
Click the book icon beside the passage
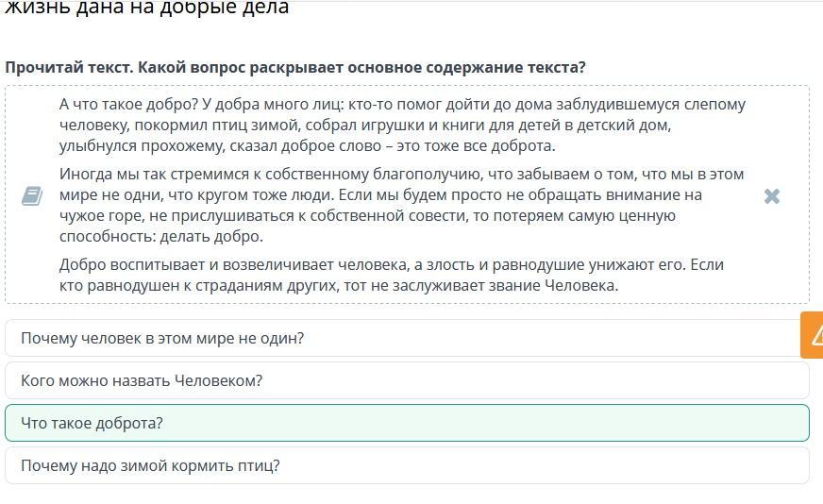pos(31,195)
